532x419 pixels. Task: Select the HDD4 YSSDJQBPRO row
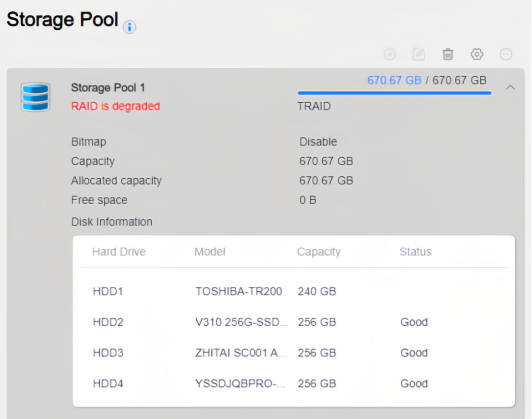tap(294, 383)
